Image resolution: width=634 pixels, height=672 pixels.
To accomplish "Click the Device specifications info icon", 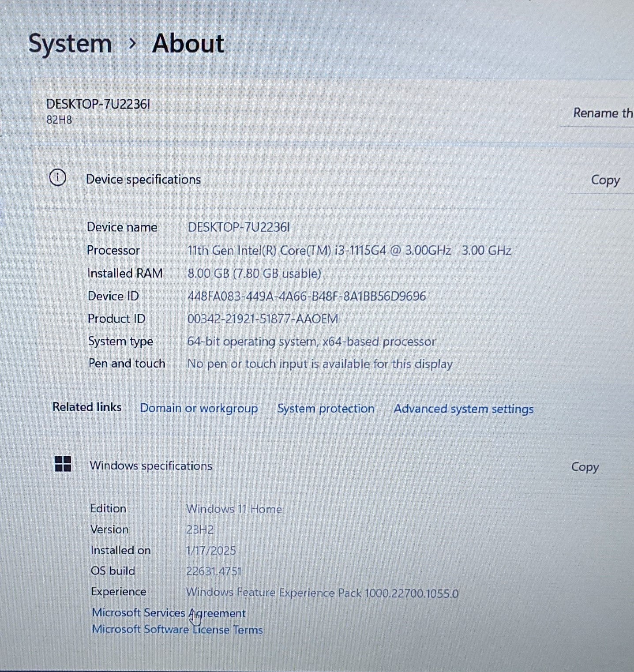I will pyautogui.click(x=57, y=178).
